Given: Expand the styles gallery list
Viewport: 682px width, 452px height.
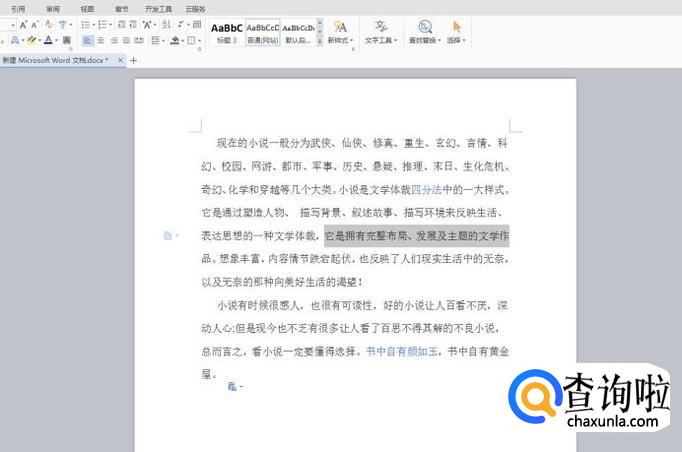Looking at the screenshot, I should coord(320,41).
